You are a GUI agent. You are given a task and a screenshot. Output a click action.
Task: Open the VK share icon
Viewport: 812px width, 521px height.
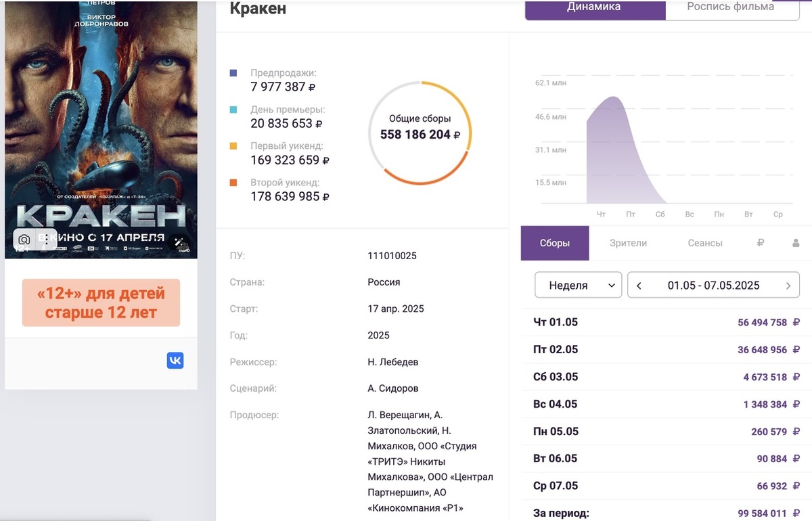coord(175,361)
